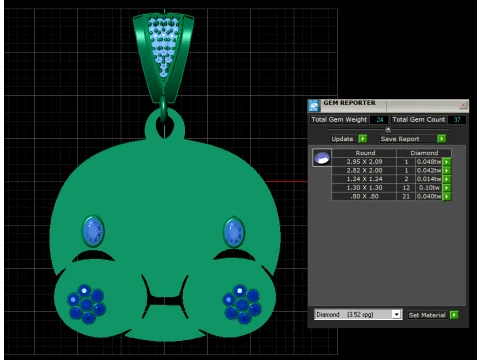Click the 0.048tw weight value
The height and width of the screenshot is (360, 480).
tap(429, 162)
